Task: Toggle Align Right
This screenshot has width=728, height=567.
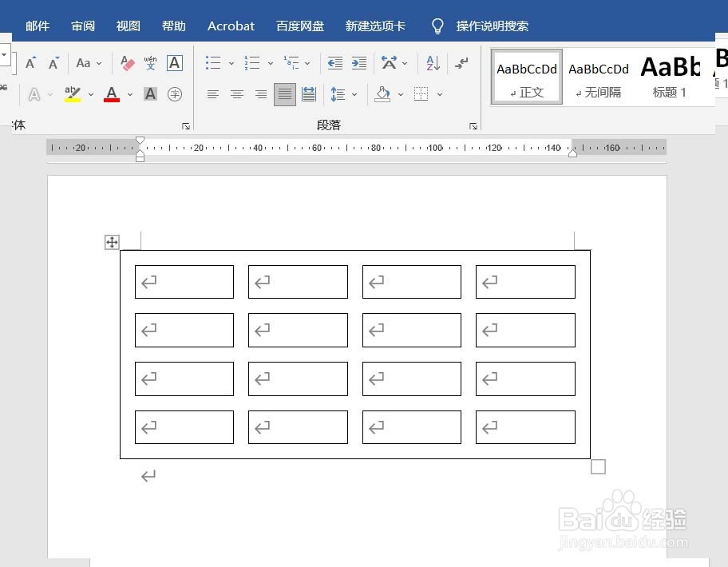Action: [x=261, y=94]
